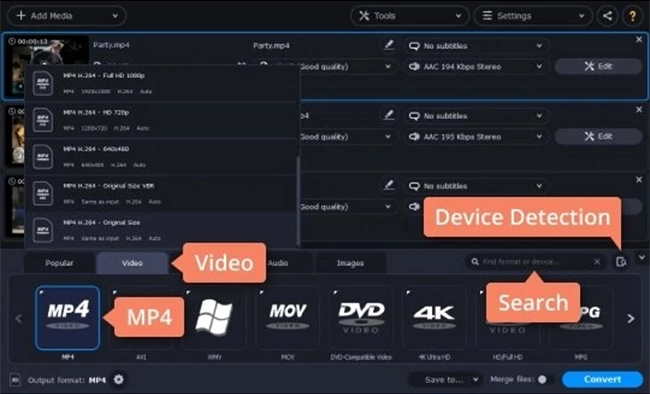Click pencil rename icon in third file row
650x394 pixels.
tap(388, 185)
